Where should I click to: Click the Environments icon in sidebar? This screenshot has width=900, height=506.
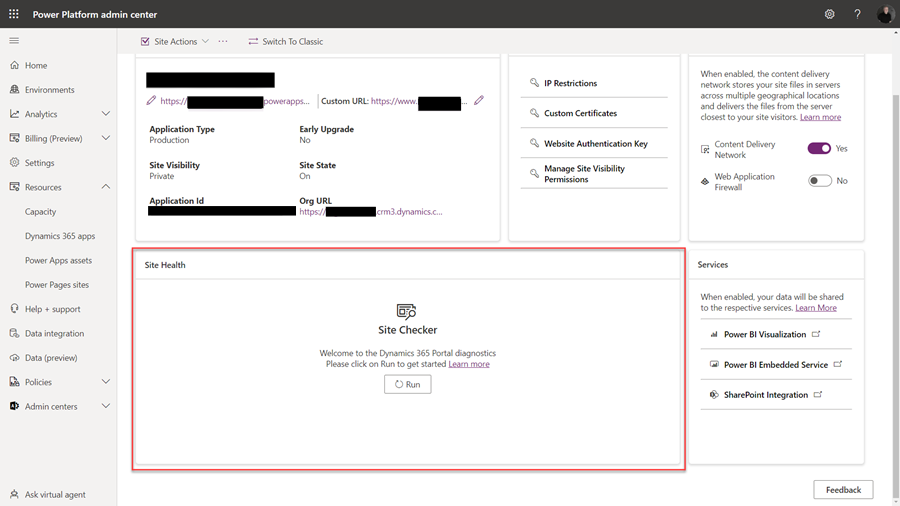[x=14, y=89]
